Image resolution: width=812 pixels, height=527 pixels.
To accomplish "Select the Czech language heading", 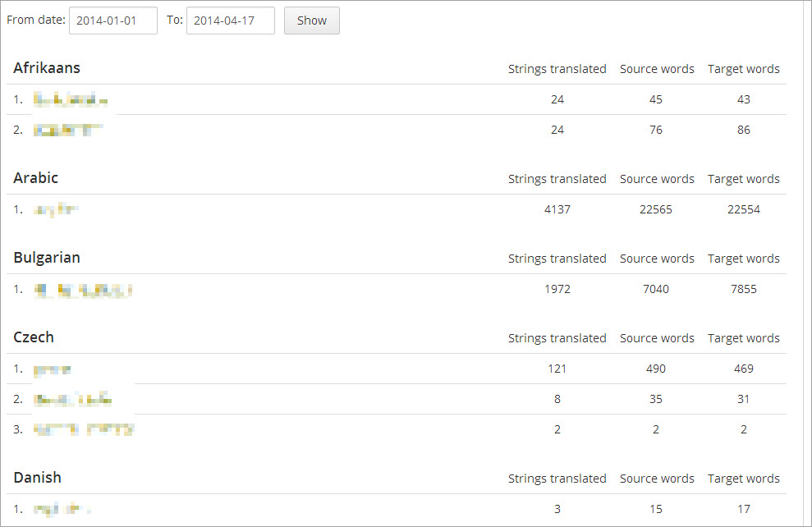I will point(34,337).
